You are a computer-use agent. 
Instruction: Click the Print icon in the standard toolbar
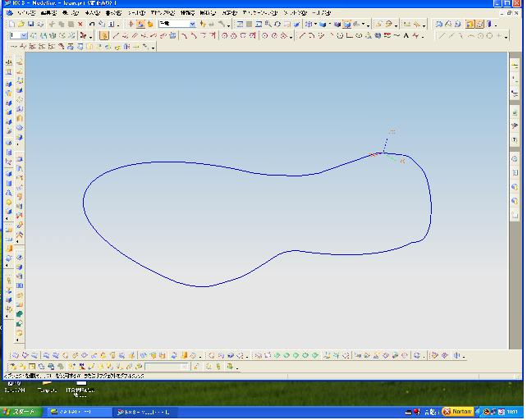click(39, 25)
